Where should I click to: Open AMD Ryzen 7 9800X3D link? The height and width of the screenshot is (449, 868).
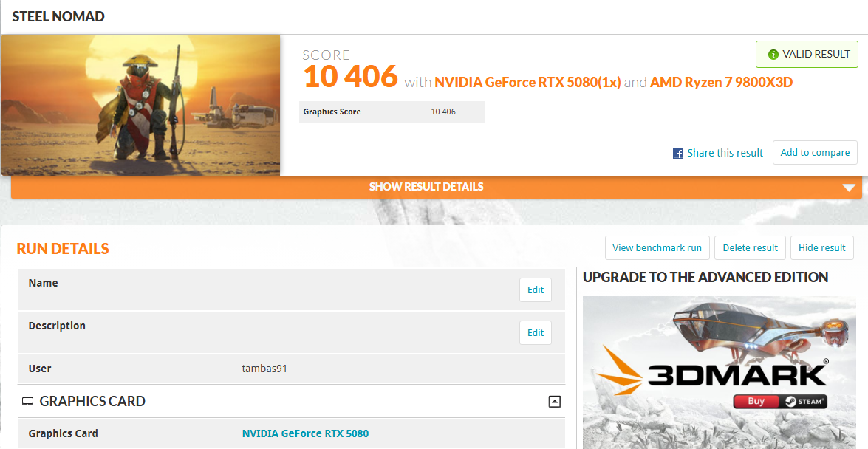(721, 83)
